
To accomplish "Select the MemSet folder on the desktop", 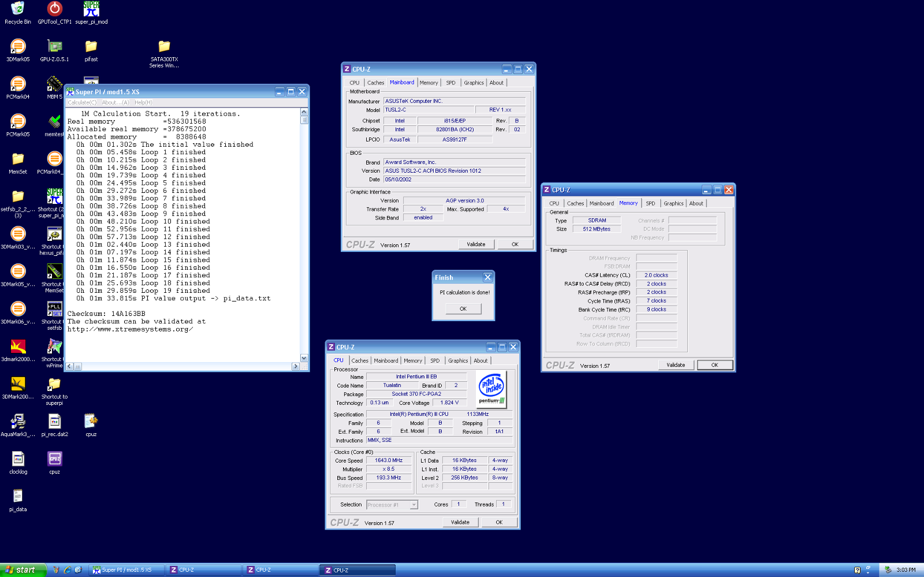I will 18,162.
